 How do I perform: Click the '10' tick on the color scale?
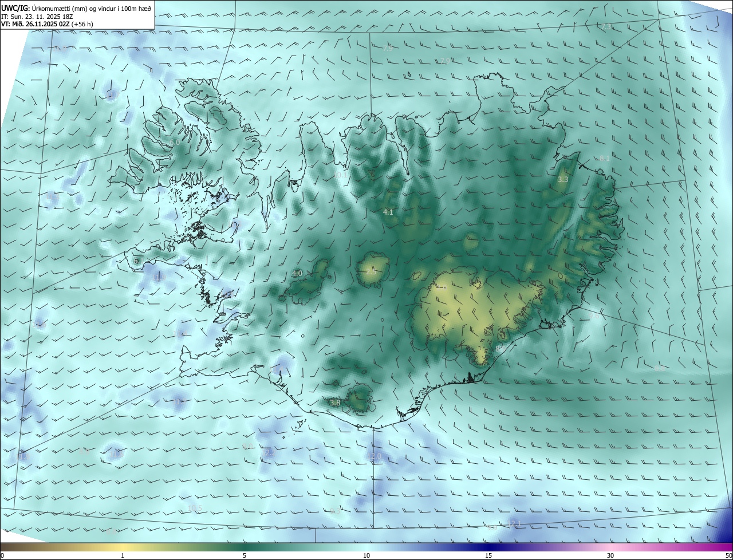coord(366,555)
